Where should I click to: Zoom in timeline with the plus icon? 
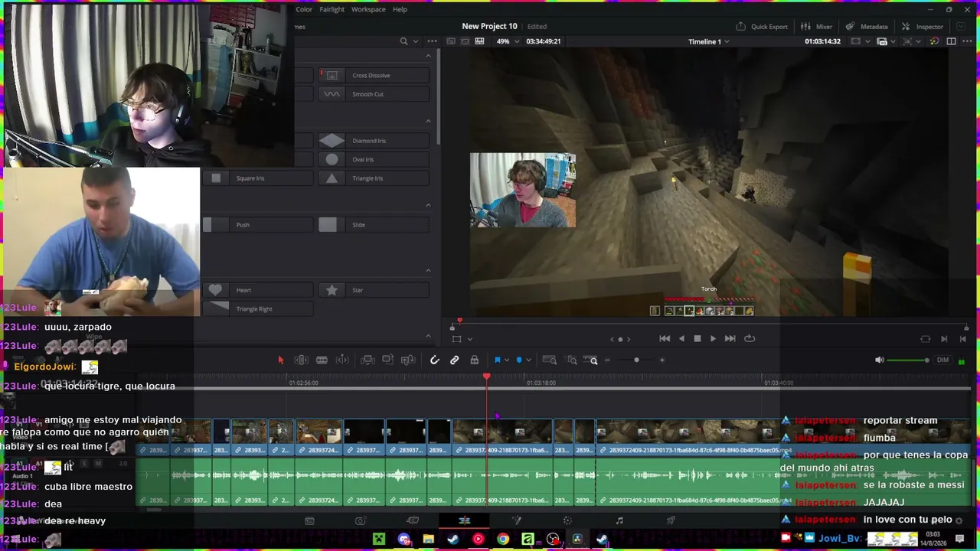click(662, 360)
